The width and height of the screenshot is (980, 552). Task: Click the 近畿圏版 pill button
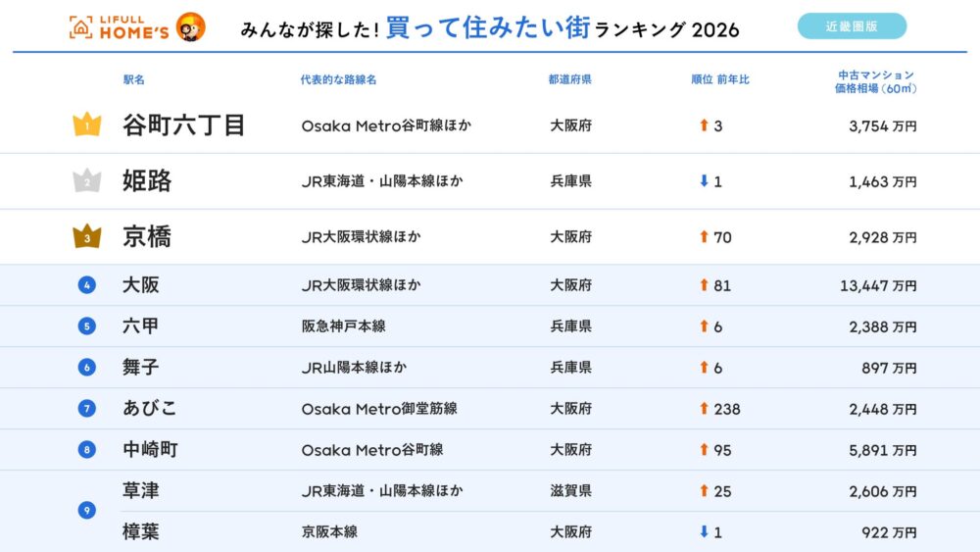coord(852,26)
